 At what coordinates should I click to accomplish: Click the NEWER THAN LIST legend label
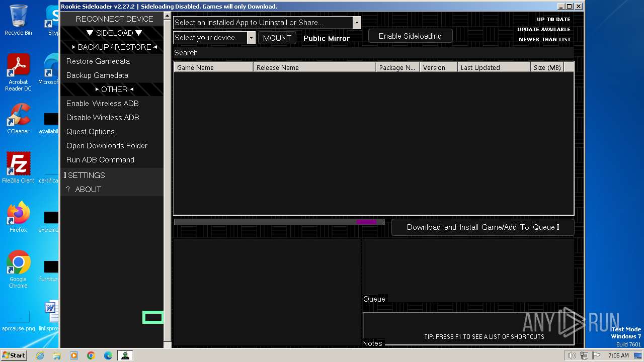click(545, 40)
